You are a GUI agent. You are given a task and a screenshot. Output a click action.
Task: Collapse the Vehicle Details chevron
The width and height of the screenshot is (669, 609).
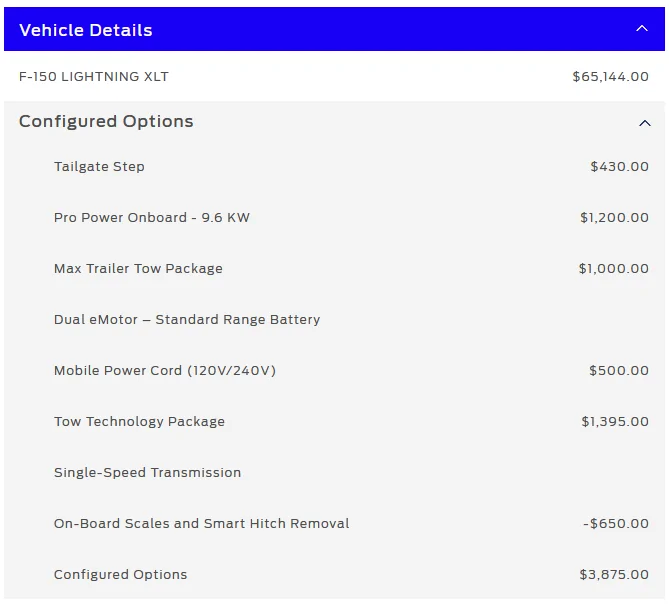(642, 29)
